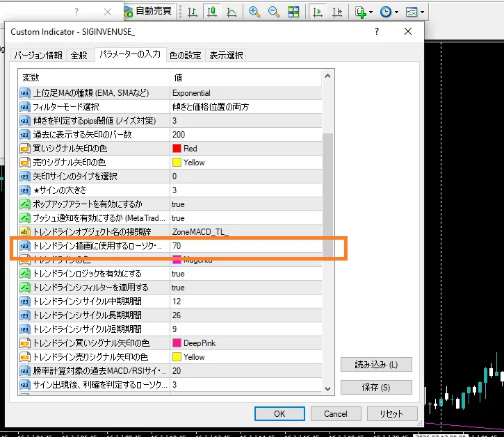Click the DeepPink swatch for トレンドライン買いシグナル
Screen dimensions: 504x437
tap(177, 343)
